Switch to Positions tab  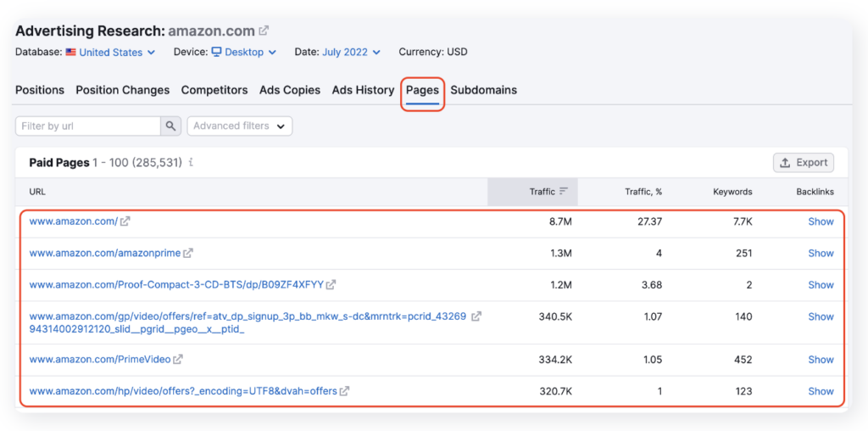pos(40,90)
